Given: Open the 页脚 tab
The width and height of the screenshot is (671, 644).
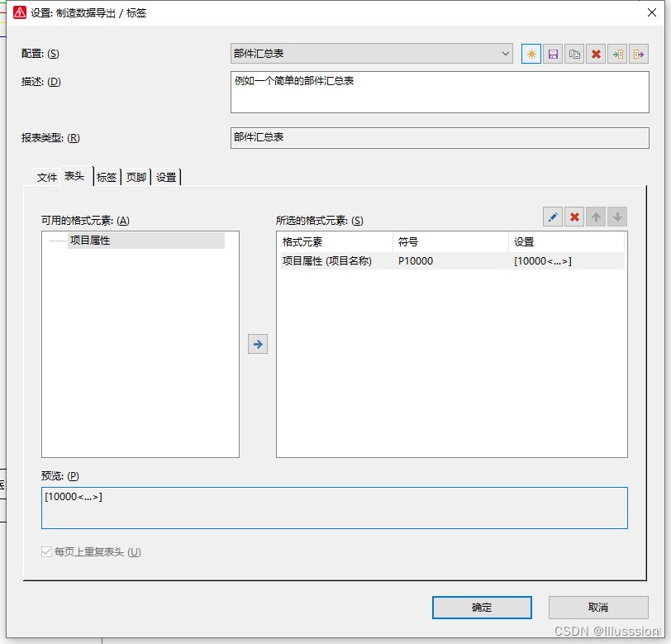Looking at the screenshot, I should click(x=136, y=177).
